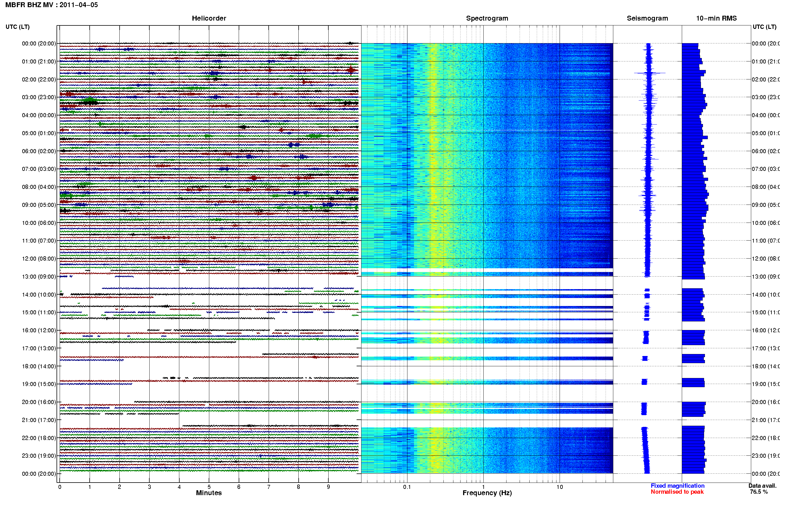Image resolution: width=812 pixels, height=508 pixels.
Task: Click the right-side '22:00 (18:0' time label
Action: [x=765, y=438]
